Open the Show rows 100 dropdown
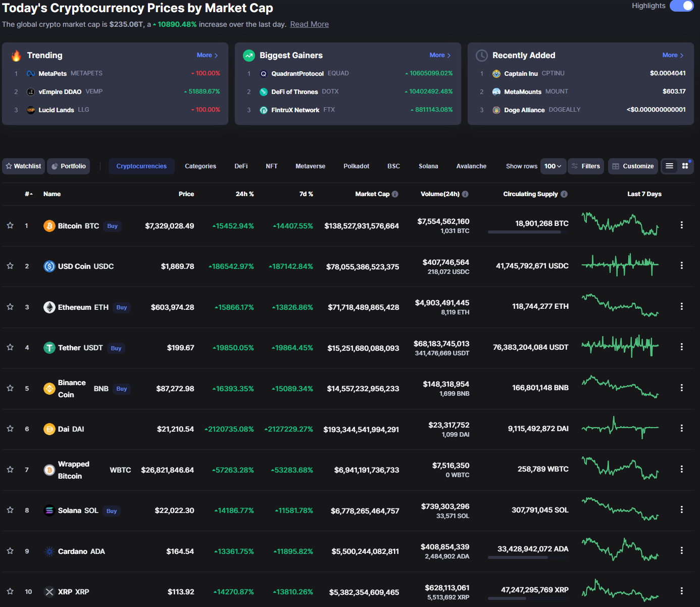700x607 pixels. tap(553, 166)
